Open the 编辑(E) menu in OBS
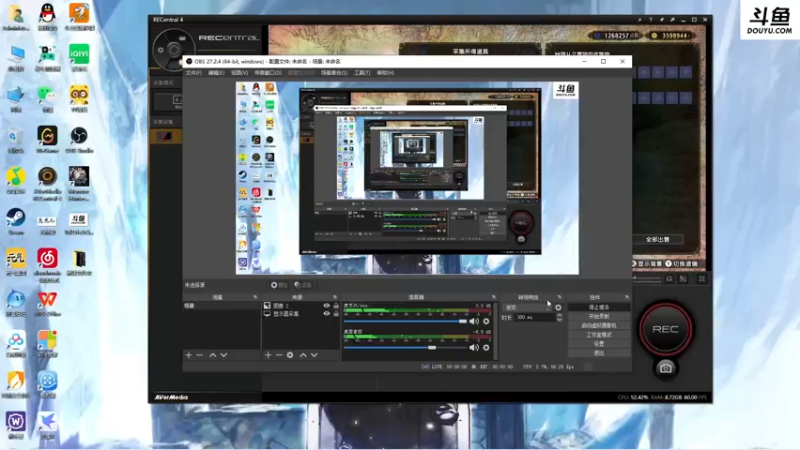The width and height of the screenshot is (800, 450). coord(216,73)
